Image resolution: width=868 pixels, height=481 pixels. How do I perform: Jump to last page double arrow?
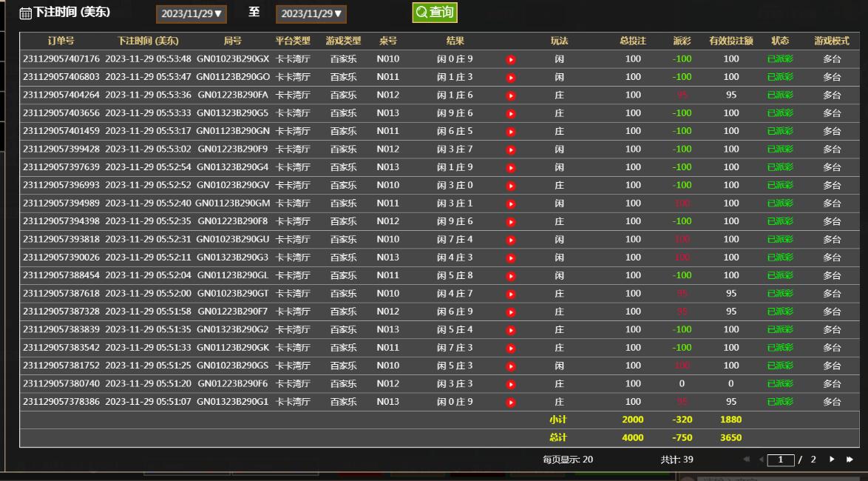(x=850, y=460)
